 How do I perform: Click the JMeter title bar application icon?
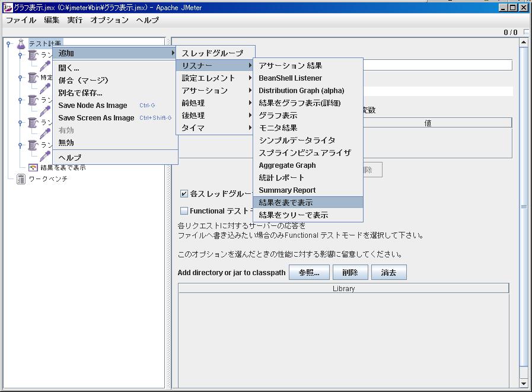7,7
